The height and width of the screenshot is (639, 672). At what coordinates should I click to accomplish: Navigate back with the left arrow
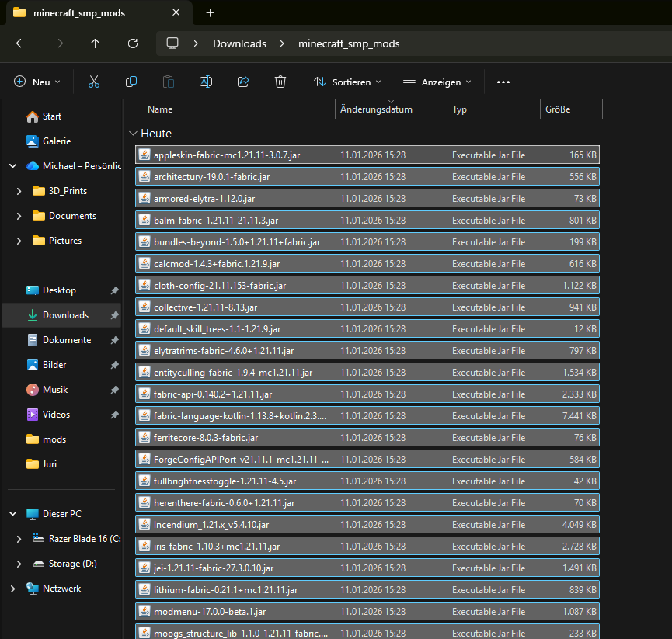pyautogui.click(x=21, y=43)
